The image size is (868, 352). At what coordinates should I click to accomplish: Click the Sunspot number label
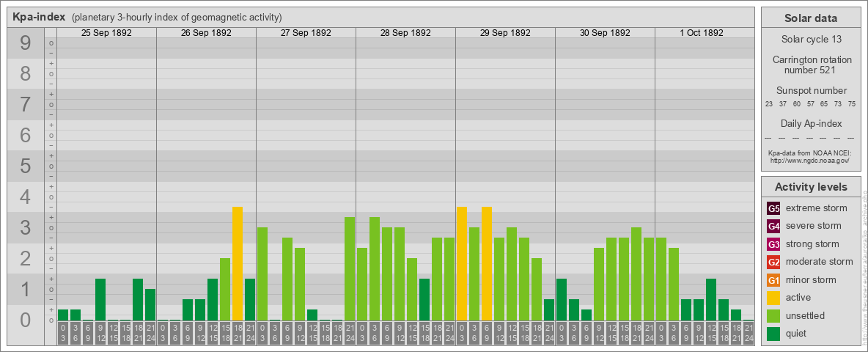(812, 91)
